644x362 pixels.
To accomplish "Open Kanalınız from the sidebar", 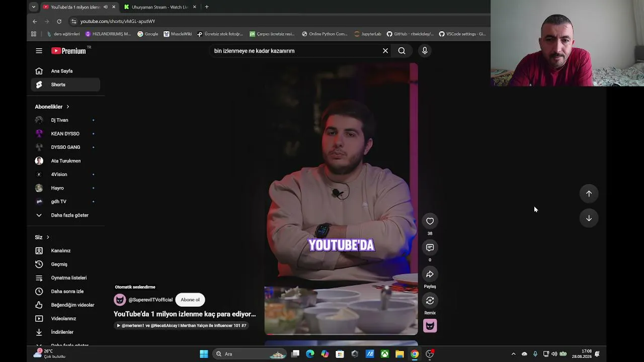I will click(x=65, y=250).
